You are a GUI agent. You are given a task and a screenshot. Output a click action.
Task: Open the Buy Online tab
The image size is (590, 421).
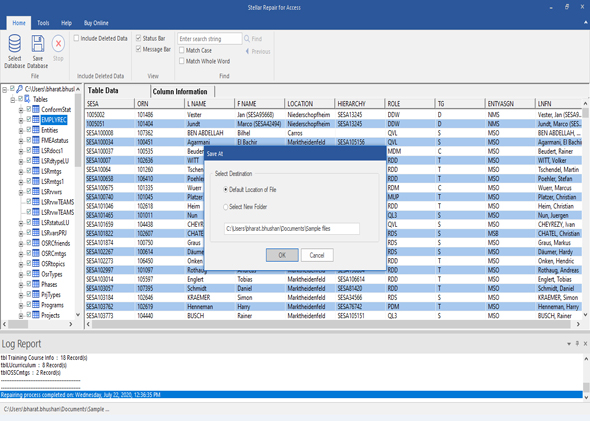96,23
